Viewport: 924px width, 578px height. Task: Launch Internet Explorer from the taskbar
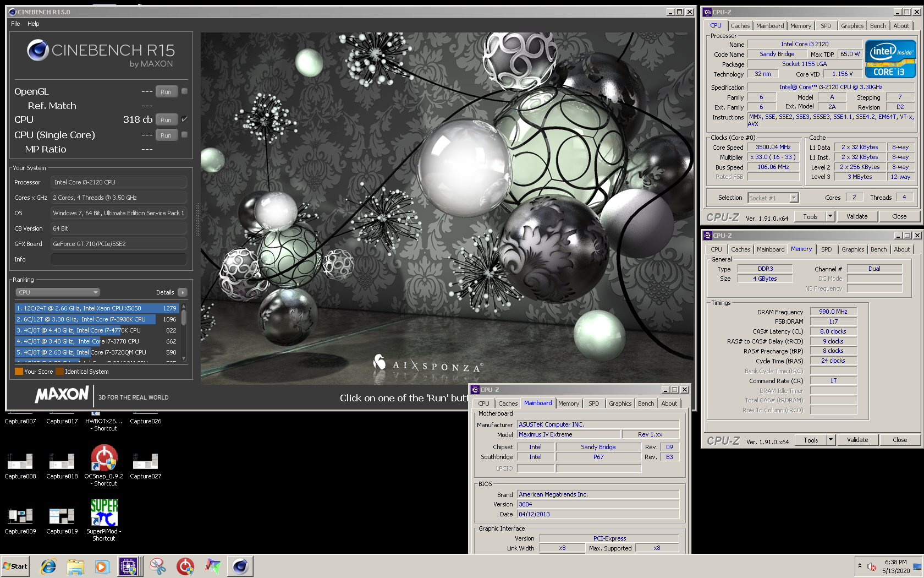(48, 566)
